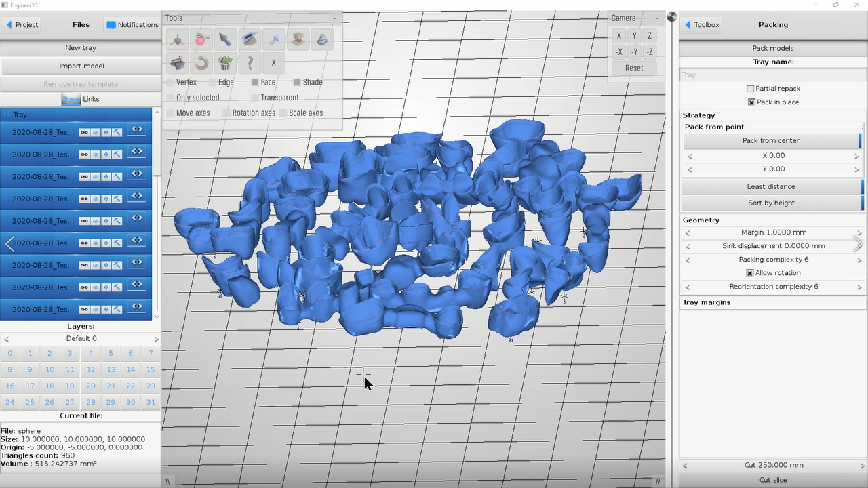
Task: Click the trash bin delete tool
Action: pos(225,63)
